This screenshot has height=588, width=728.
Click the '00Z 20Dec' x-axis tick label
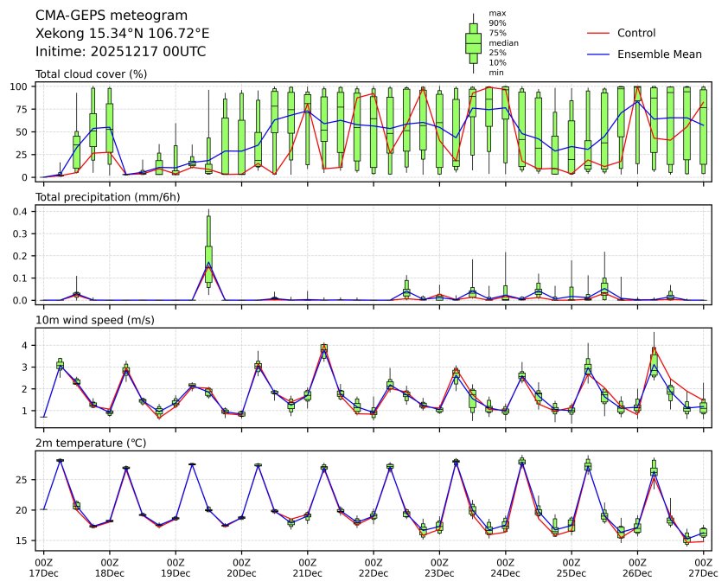(x=241, y=567)
